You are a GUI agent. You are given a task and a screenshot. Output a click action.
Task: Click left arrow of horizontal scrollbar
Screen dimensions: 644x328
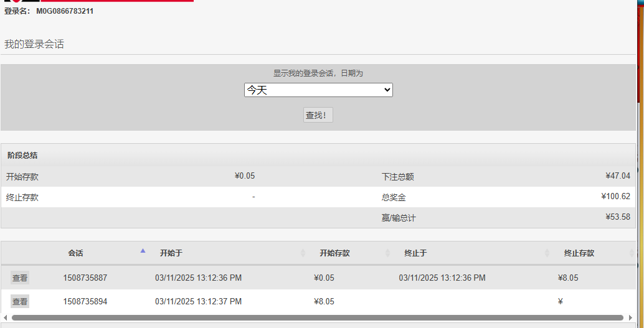pos(6,317)
